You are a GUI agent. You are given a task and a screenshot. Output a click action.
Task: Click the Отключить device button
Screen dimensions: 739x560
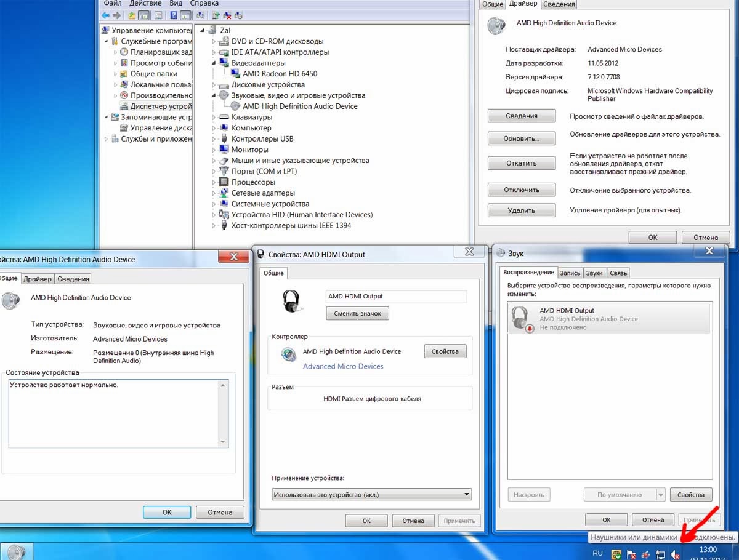tap(522, 190)
